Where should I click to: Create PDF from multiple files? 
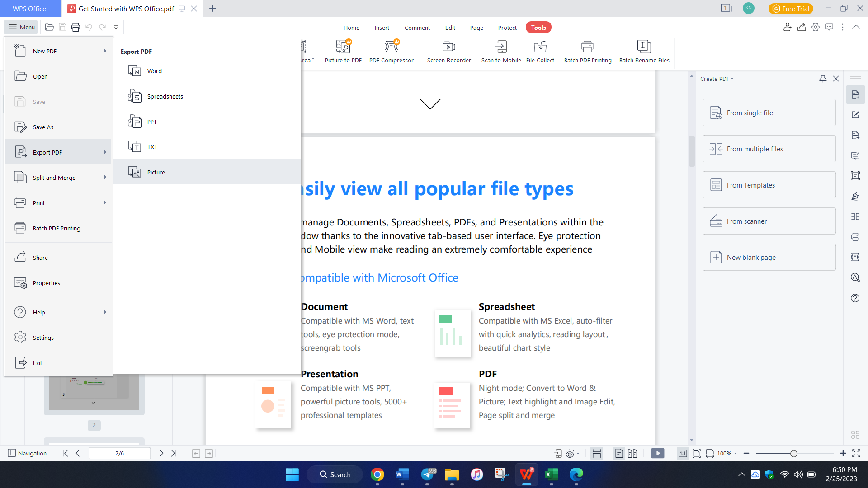(769, 149)
